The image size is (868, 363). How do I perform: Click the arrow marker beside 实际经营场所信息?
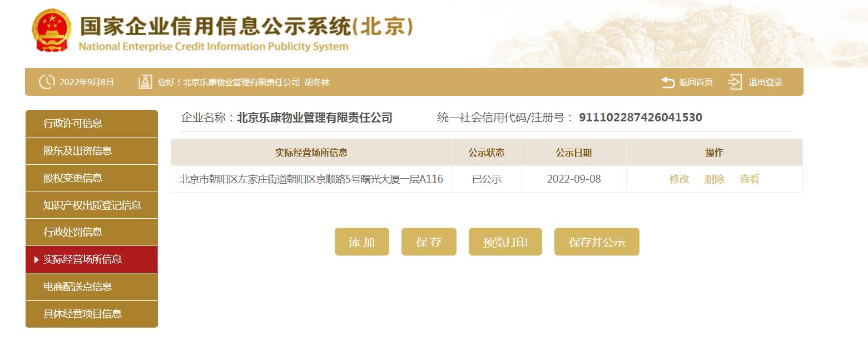[37, 259]
